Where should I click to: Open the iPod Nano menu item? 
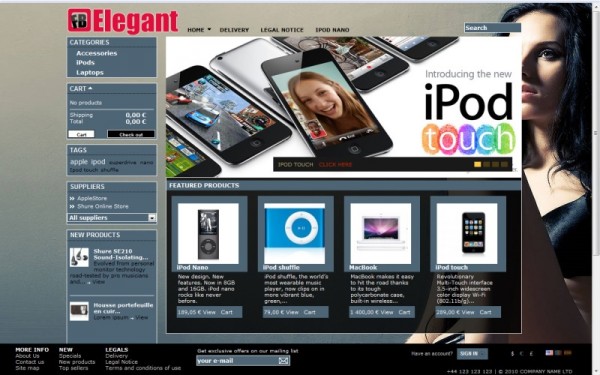(x=332, y=29)
